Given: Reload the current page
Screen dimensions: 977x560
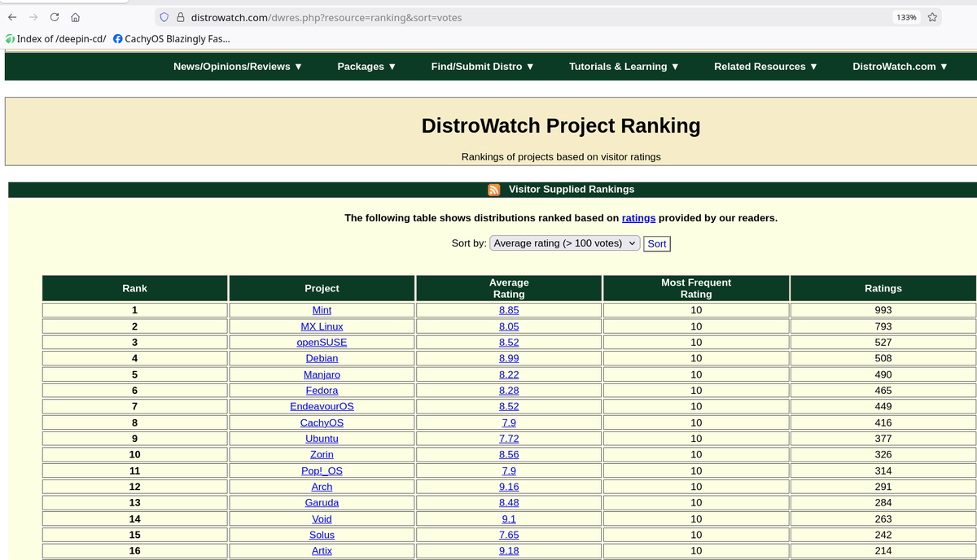Looking at the screenshot, I should click(54, 16).
